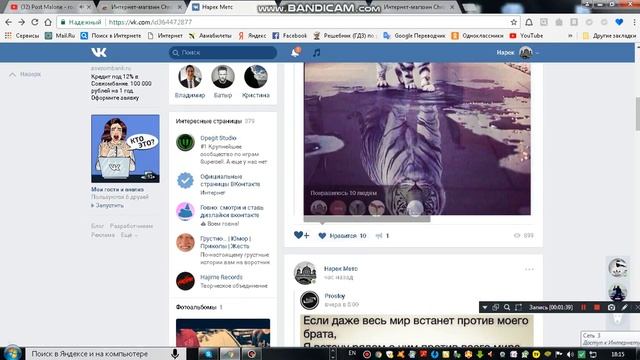The image size is (640, 360).
Task: Click Запустить under Мои гости
Action: pyautogui.click(x=108, y=206)
